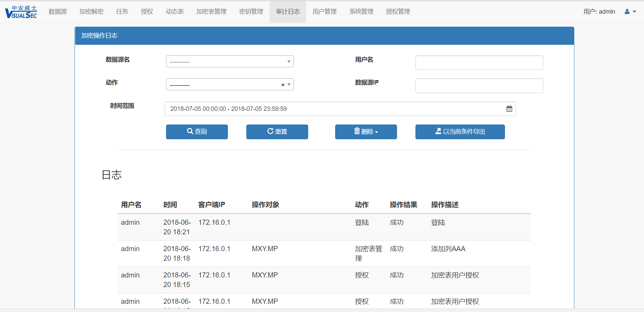Click the 查询 search button

[x=197, y=132]
